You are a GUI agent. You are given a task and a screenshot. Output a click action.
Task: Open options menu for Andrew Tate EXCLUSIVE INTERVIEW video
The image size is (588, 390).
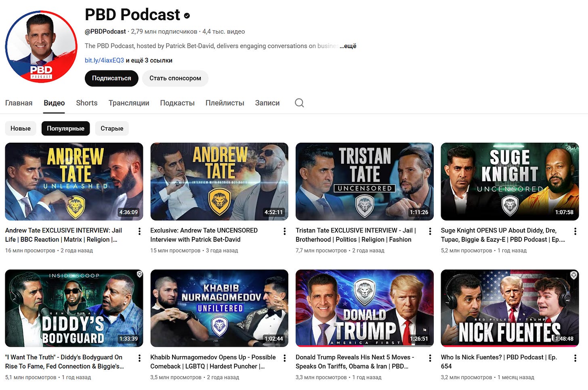pyautogui.click(x=139, y=231)
